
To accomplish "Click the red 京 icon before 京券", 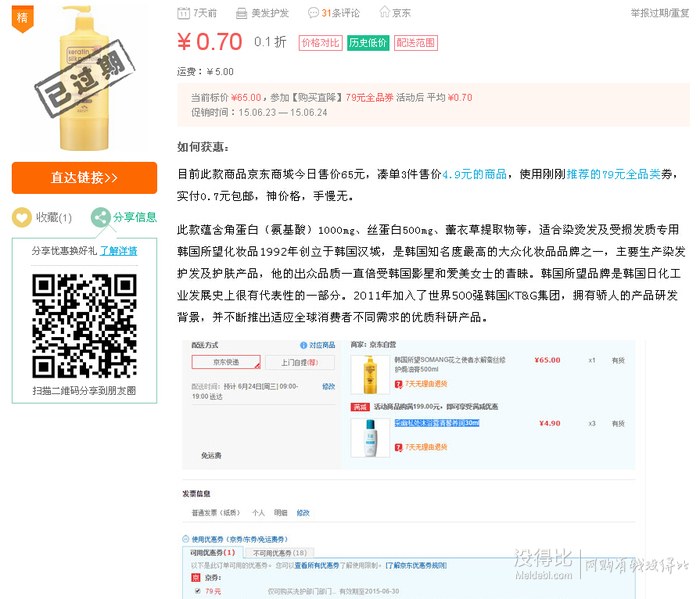I will (196, 578).
